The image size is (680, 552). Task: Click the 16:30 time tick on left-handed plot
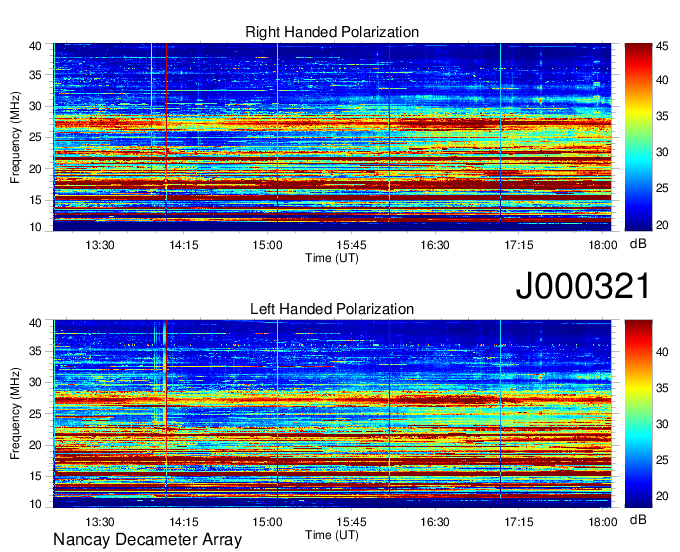tap(435, 522)
